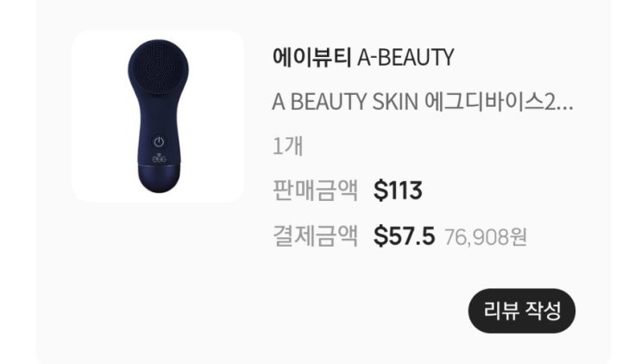Click the device handle in product image
The image size is (641, 364).
(159, 131)
